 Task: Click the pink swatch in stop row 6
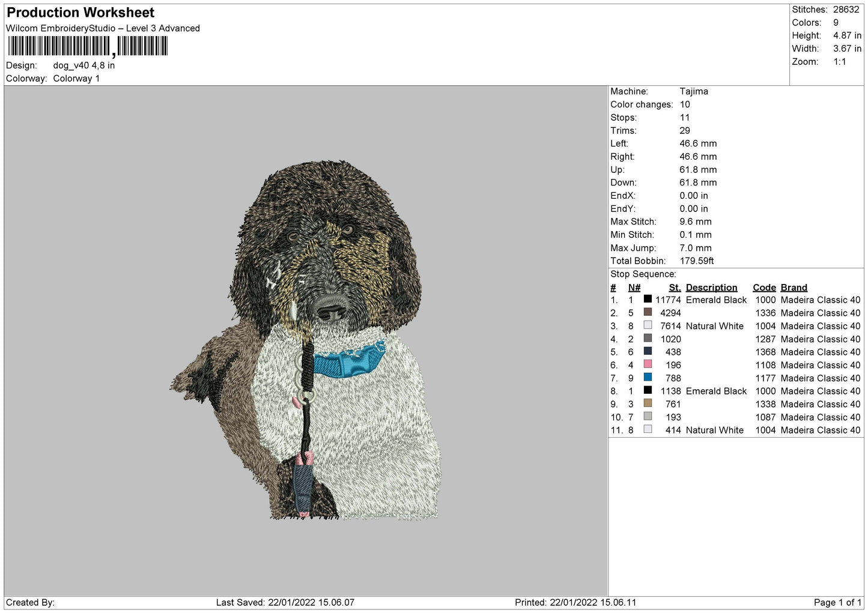[x=648, y=364]
